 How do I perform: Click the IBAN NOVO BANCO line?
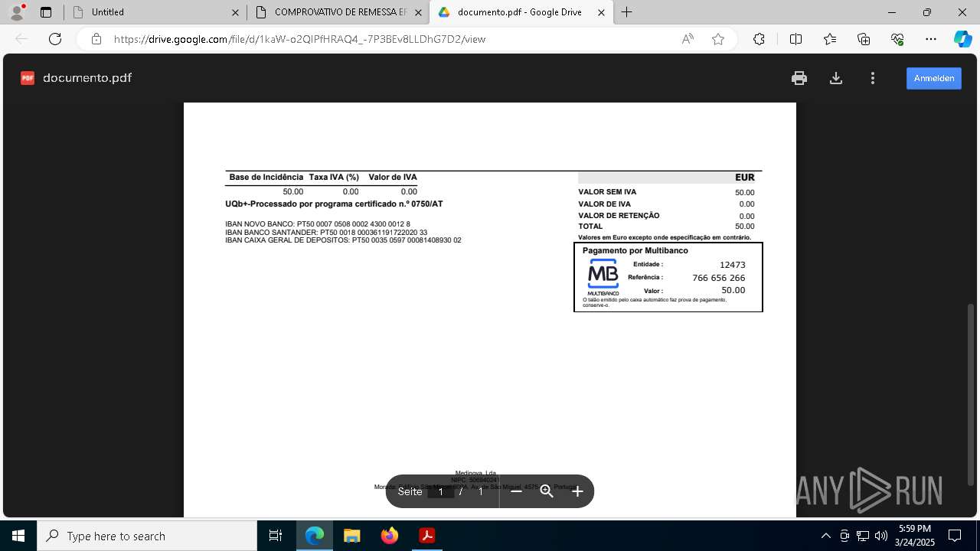point(318,224)
